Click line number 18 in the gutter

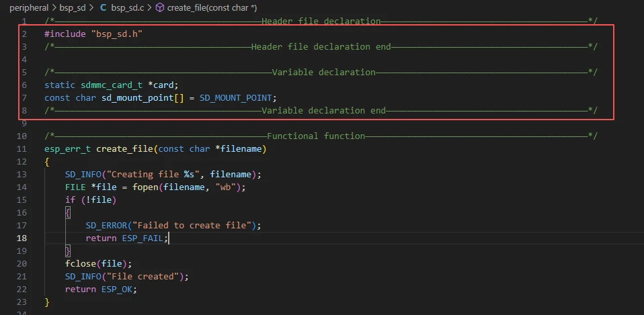23,238
